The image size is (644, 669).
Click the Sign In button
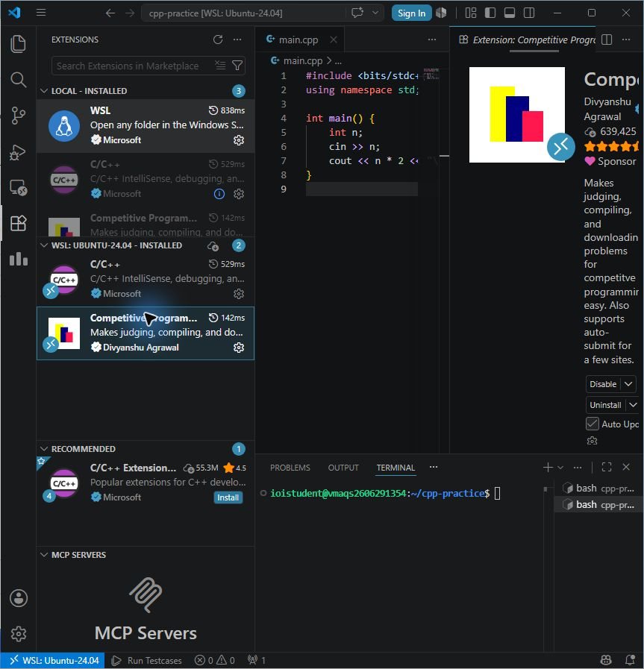[x=411, y=13]
